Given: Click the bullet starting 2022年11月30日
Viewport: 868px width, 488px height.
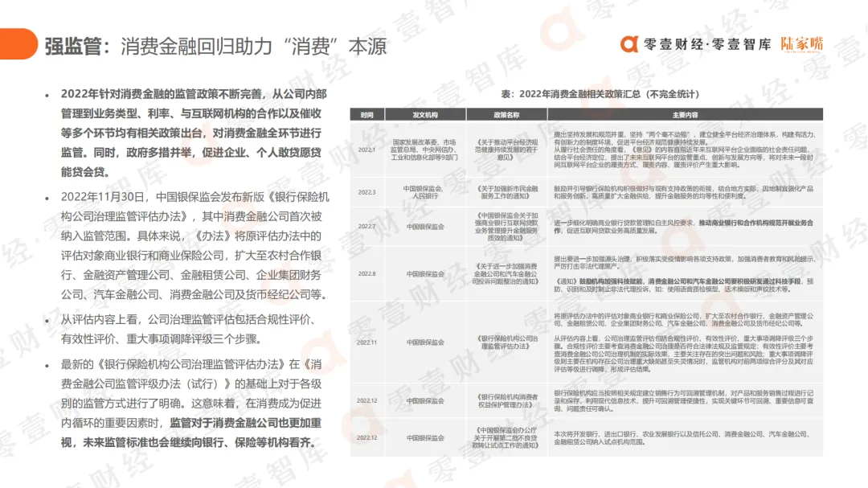Looking at the screenshot, I should coord(194,245).
